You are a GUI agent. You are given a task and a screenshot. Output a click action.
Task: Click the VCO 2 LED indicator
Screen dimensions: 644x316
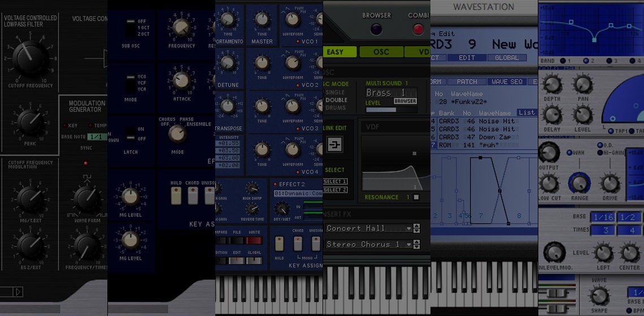[298, 85]
